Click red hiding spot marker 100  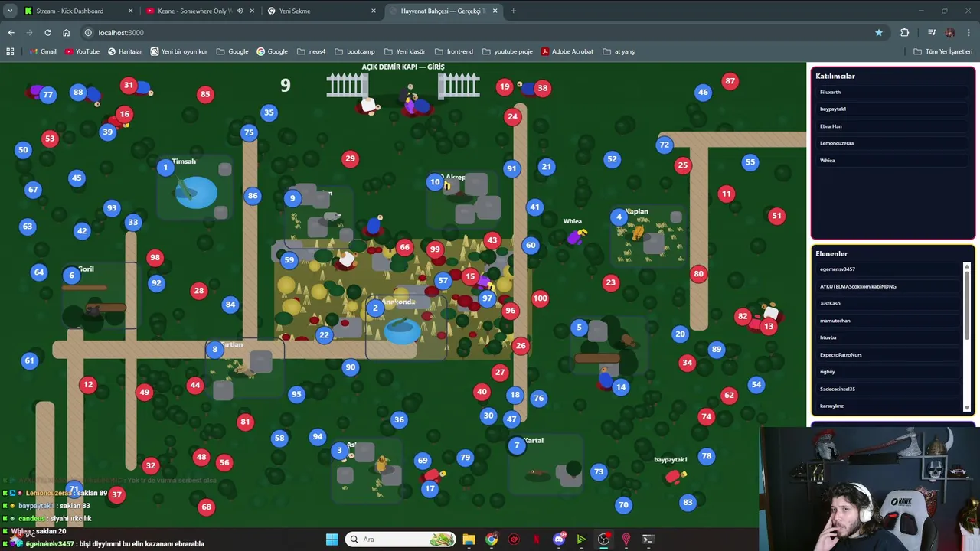[541, 298]
